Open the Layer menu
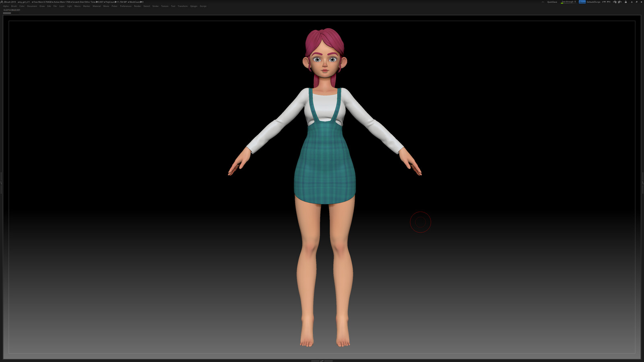Image resolution: width=644 pixels, height=362 pixels. 62,6
